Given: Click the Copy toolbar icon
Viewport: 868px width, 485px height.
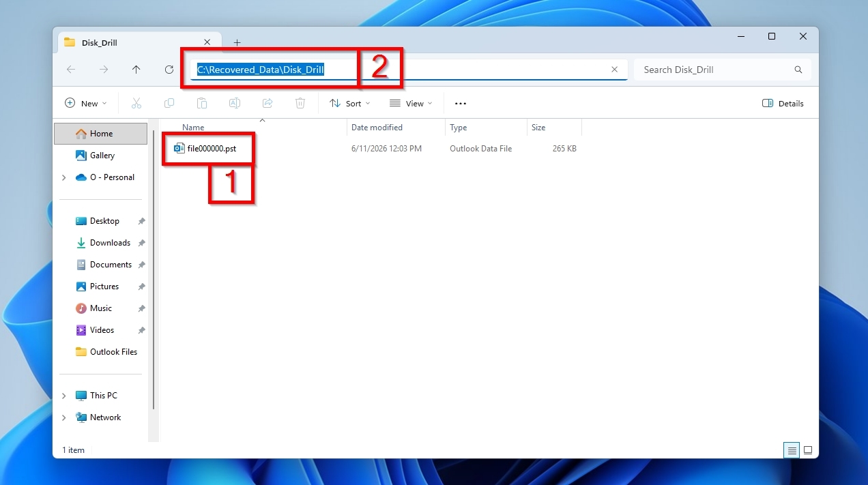Looking at the screenshot, I should pyautogui.click(x=169, y=103).
